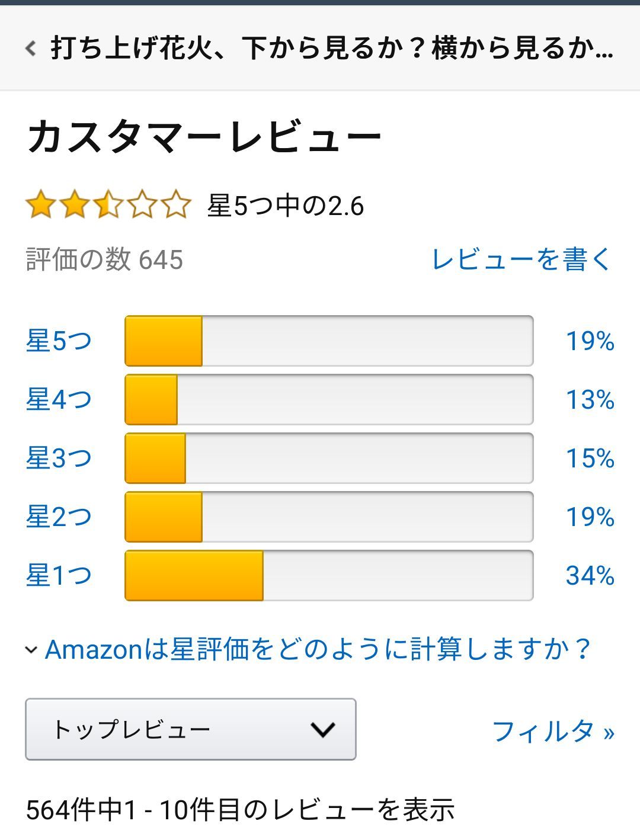Image resolution: width=640 pixels, height=840 pixels.
Task: Tap the product title in the header
Action: click(332, 48)
